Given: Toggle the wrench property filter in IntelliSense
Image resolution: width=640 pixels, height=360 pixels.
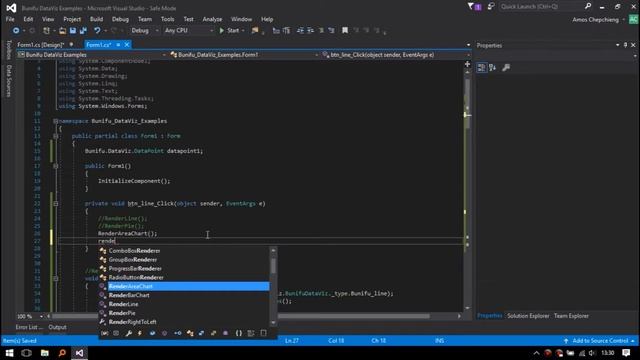Looking at the screenshot, I should click(x=129, y=333).
